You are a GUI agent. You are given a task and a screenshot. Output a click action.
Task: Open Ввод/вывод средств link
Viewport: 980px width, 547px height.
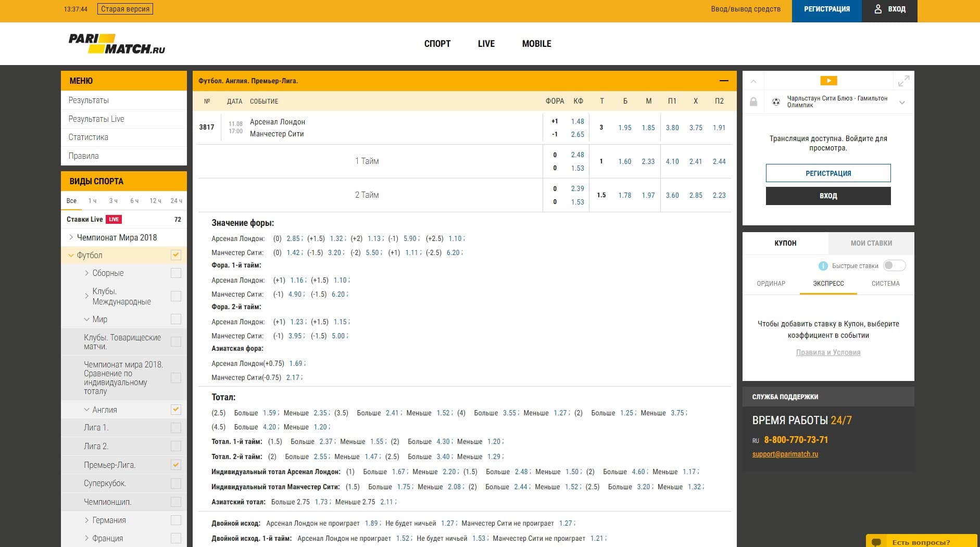746,9
